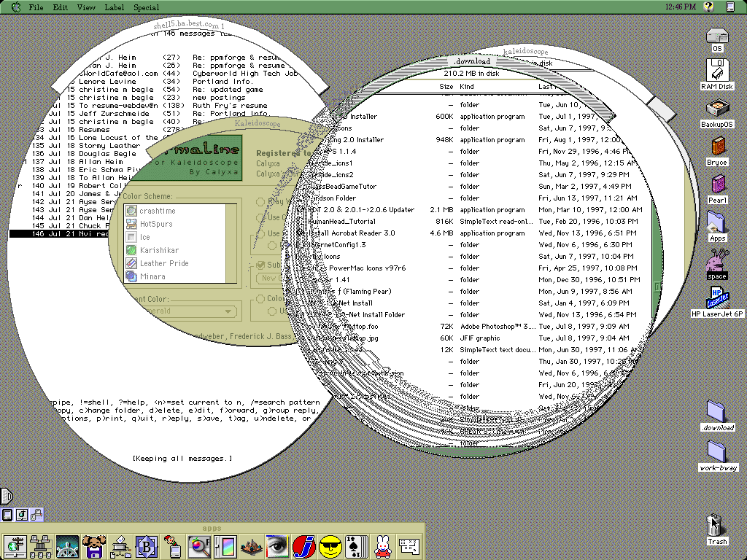This screenshot has height=560, width=747.
Task: Launch the Bryce mountain icon in dock
Action: coord(252,546)
